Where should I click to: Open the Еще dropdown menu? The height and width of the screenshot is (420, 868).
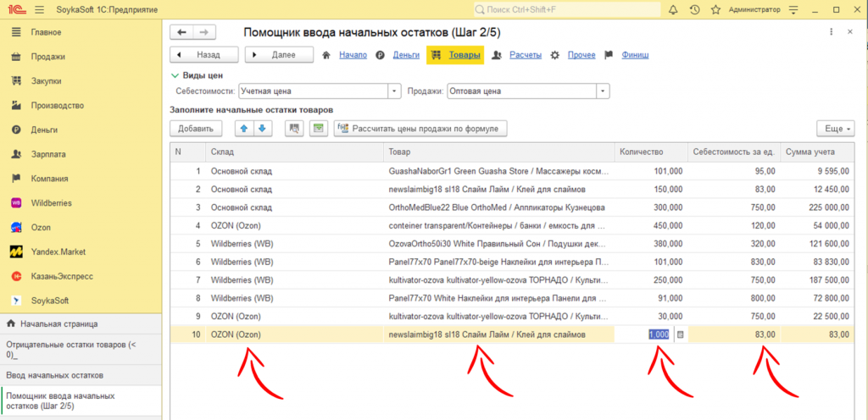835,129
